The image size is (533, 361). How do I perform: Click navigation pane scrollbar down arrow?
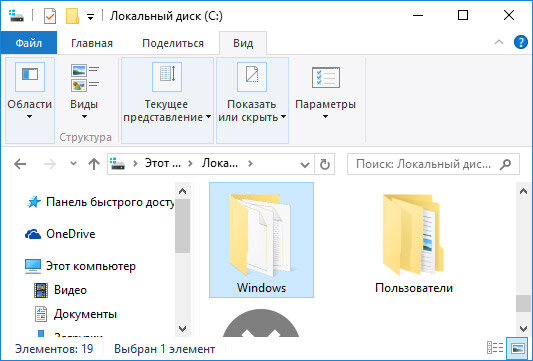[x=183, y=328]
